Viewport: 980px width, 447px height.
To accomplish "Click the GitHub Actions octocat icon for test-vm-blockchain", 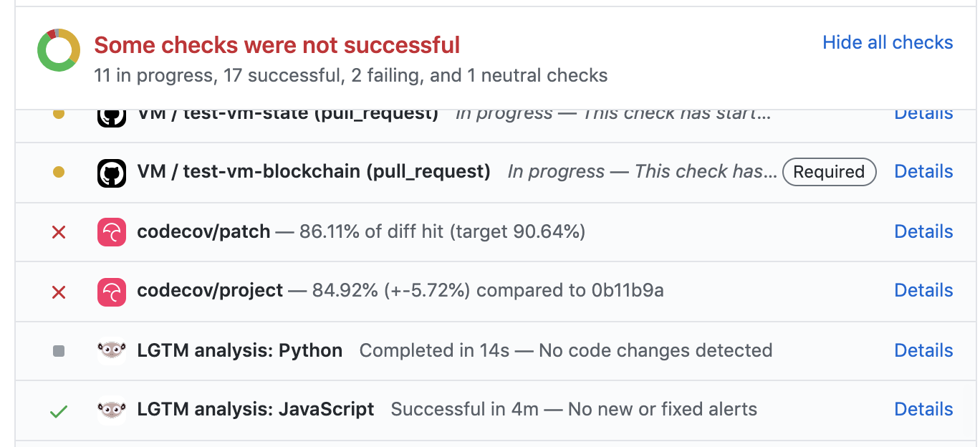I will tap(111, 172).
